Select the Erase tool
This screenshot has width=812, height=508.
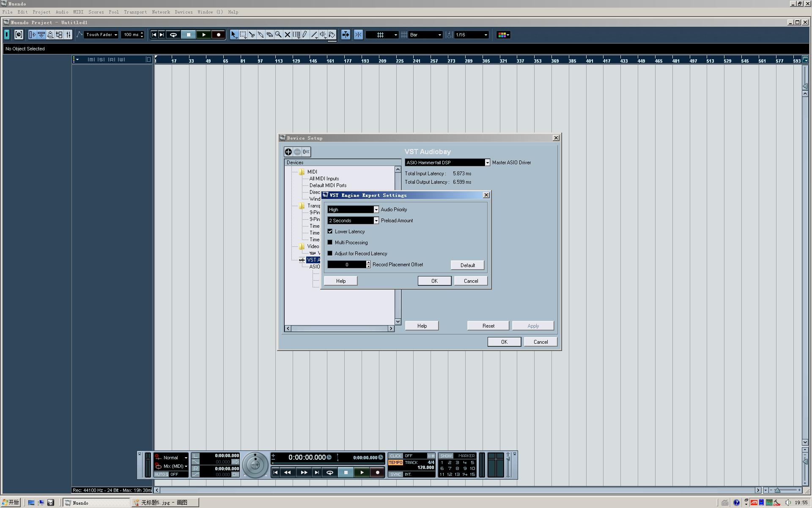coord(269,35)
